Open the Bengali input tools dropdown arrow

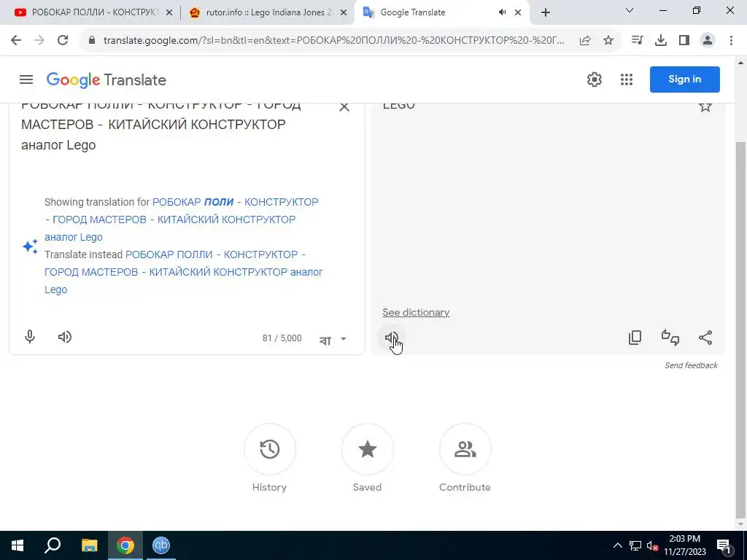pos(344,339)
